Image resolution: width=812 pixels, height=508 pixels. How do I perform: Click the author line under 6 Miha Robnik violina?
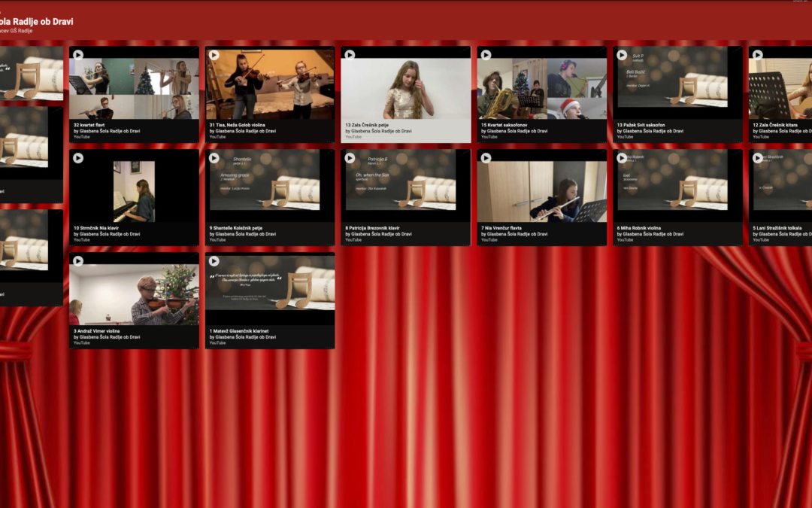[x=650, y=234]
